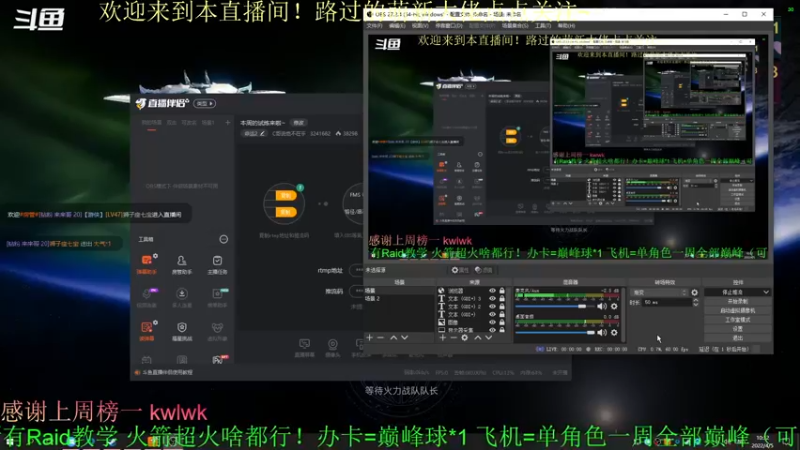Screen dimensions: 800x450
Task: Open 工具(T) menu in OBS
Action: point(543,26)
